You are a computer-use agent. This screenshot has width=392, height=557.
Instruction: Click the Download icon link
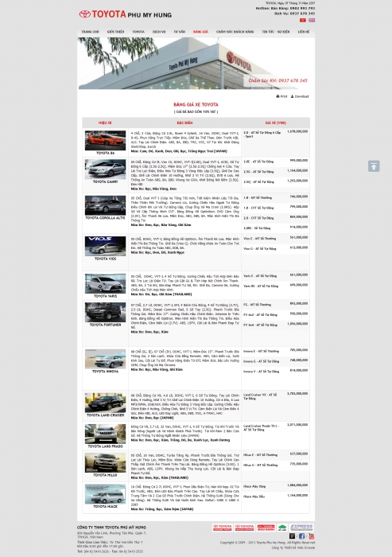[x=300, y=96]
